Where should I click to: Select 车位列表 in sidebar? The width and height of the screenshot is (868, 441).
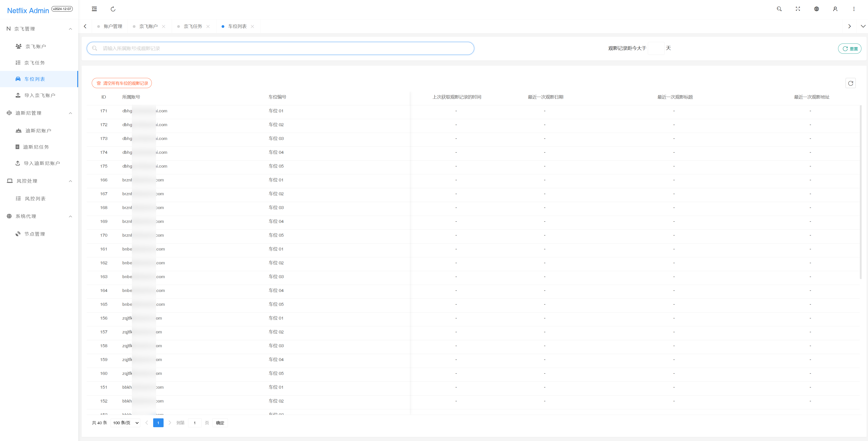(x=39, y=79)
